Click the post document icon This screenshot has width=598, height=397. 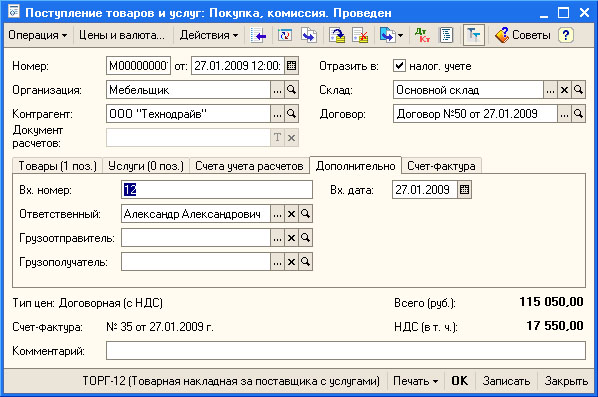pos(337,35)
